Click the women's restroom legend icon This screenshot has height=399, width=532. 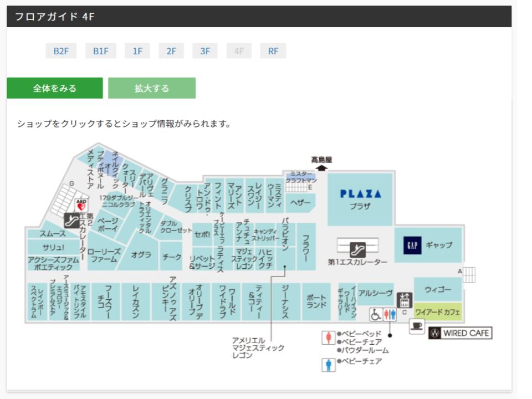pos(328,338)
